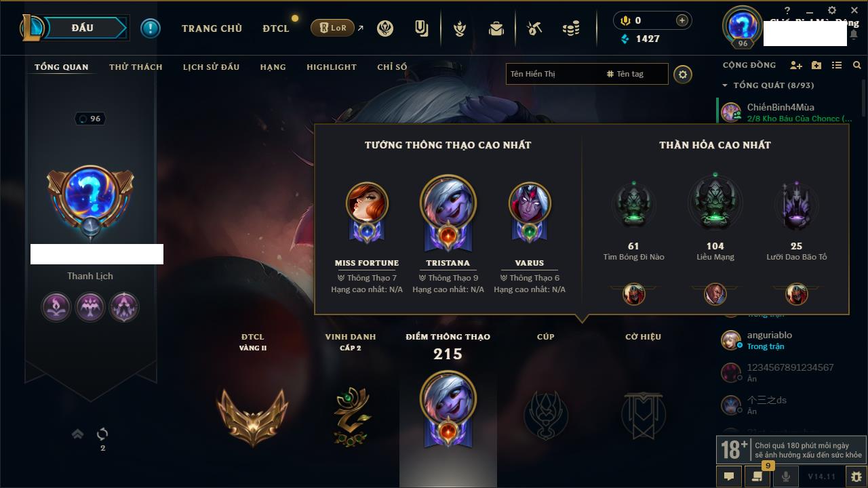Switch to the LỊCH SỬ ĐẤU tab
Image resolution: width=868 pixels, height=488 pixels.
click(x=211, y=67)
